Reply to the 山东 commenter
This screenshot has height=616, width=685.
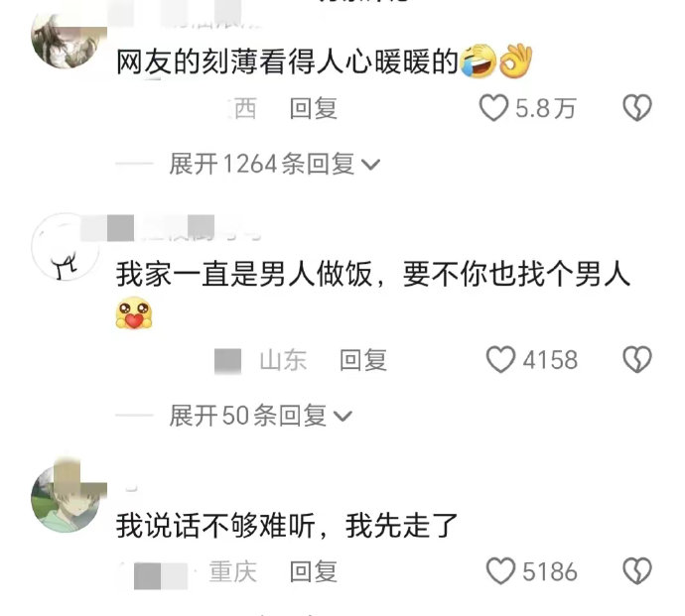[363, 360]
